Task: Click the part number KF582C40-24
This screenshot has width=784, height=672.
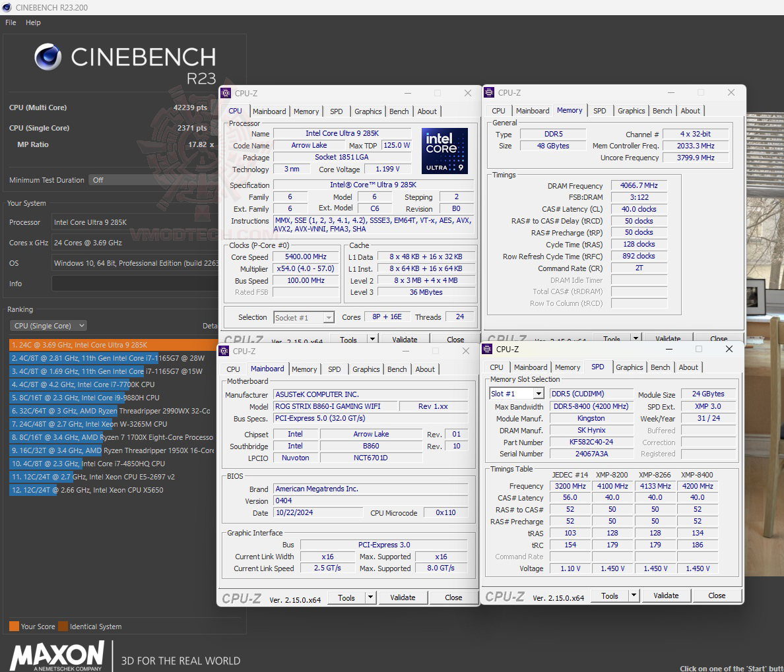Action: (x=591, y=442)
